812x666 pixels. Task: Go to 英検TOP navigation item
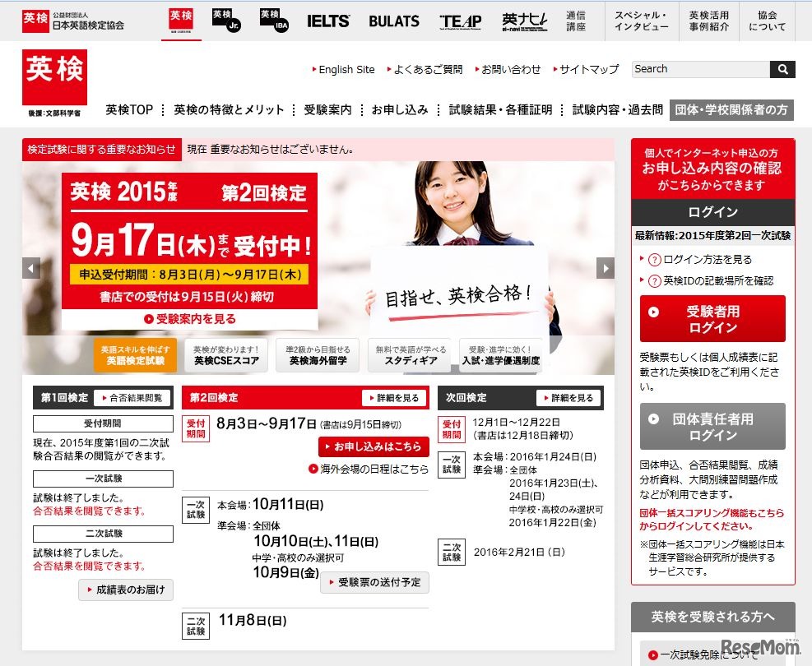(129, 109)
